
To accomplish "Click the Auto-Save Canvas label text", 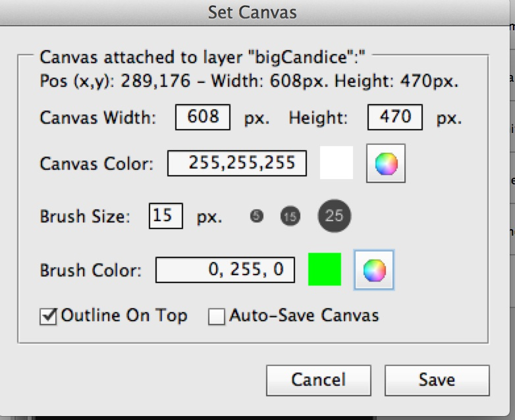I will point(304,315).
